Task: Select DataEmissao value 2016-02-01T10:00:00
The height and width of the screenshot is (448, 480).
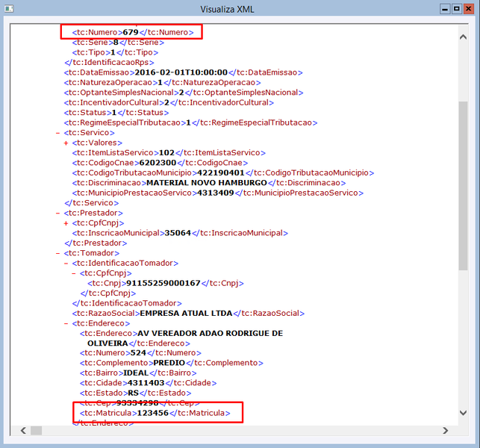Action: (181, 72)
